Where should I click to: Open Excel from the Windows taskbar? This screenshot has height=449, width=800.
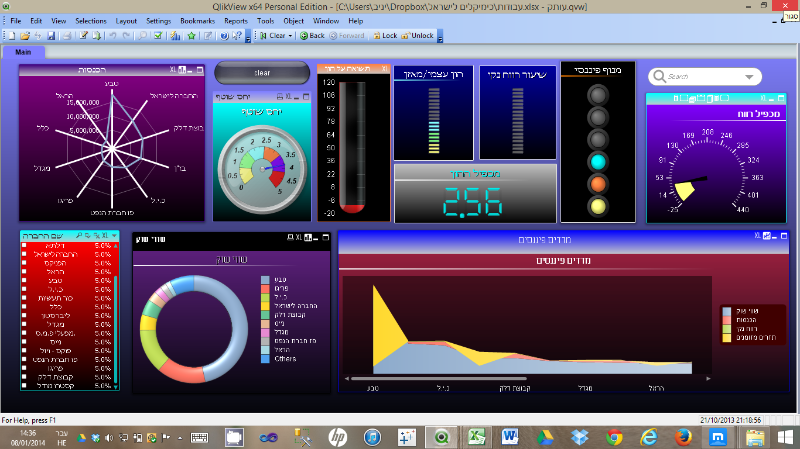(477, 437)
